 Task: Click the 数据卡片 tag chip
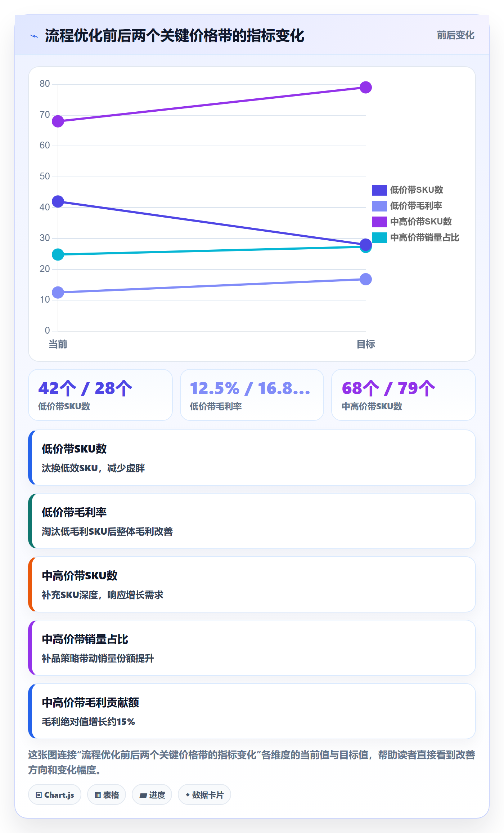204,794
